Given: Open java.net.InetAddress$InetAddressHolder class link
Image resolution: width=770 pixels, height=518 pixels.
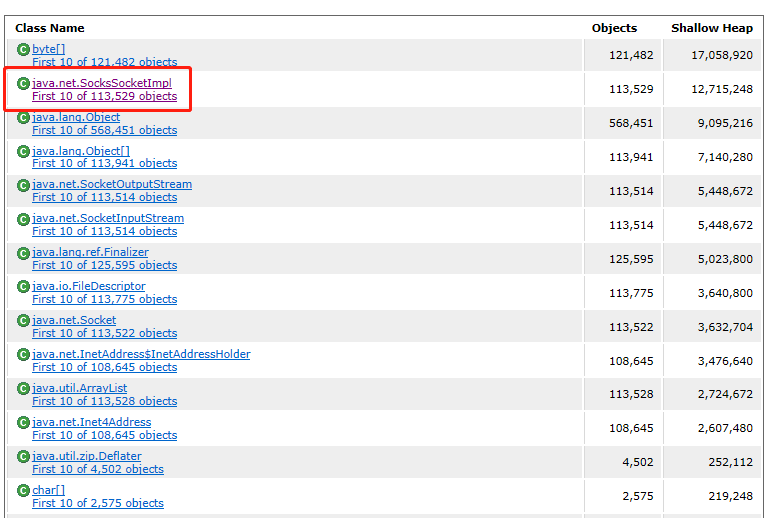Looking at the screenshot, I should click(x=141, y=354).
